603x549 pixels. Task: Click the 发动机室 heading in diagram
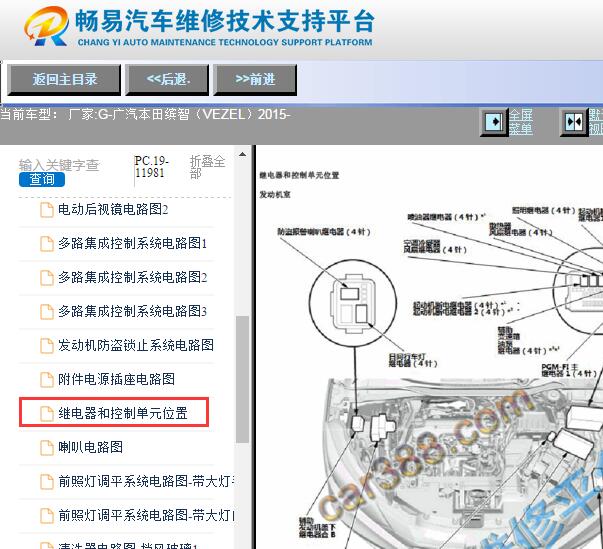point(275,195)
